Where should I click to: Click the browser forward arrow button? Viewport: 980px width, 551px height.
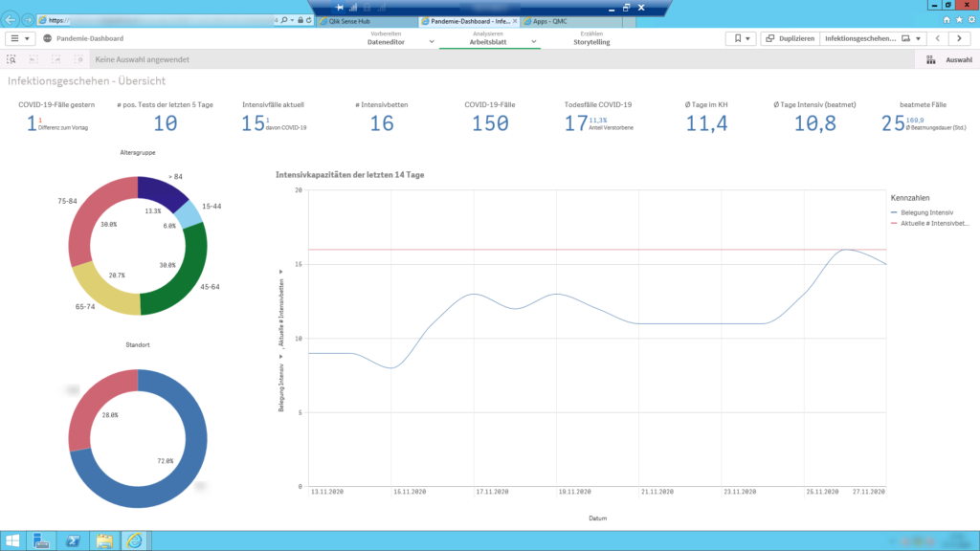pos(28,20)
